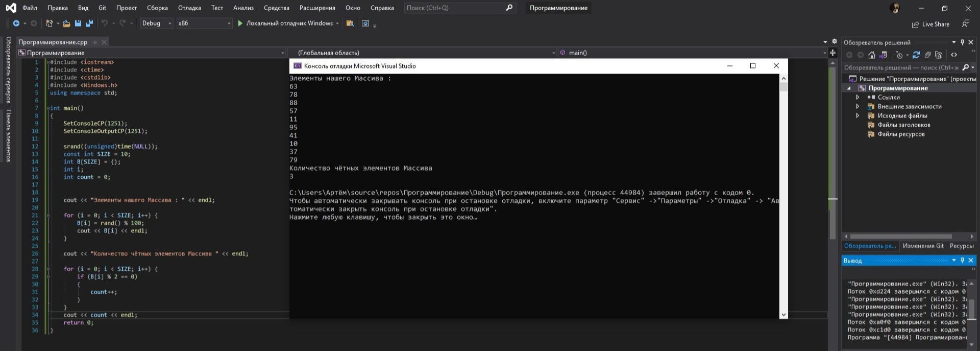The width and height of the screenshot is (980, 351).
Task: Click the Navigate Backward arrow icon
Action: (16, 24)
